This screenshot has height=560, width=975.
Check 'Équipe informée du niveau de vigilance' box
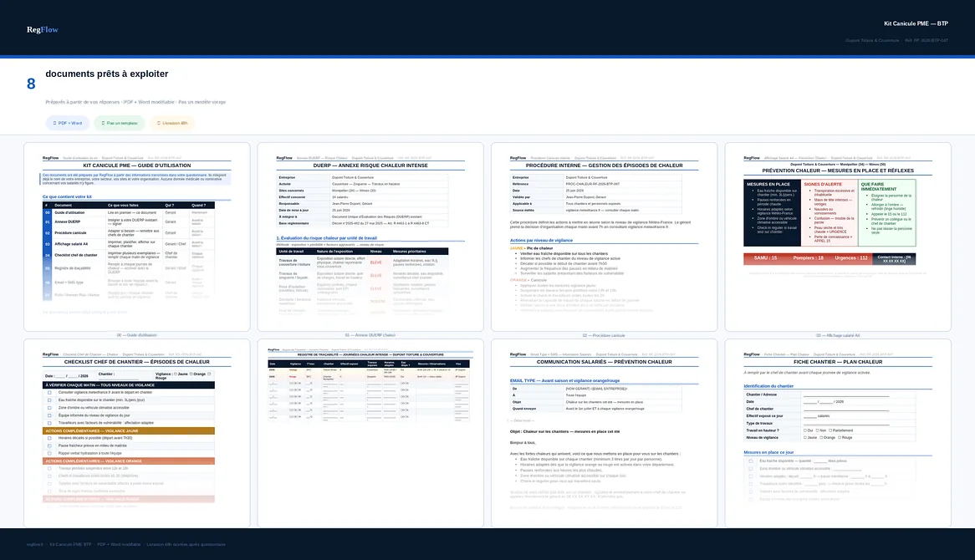click(49, 415)
